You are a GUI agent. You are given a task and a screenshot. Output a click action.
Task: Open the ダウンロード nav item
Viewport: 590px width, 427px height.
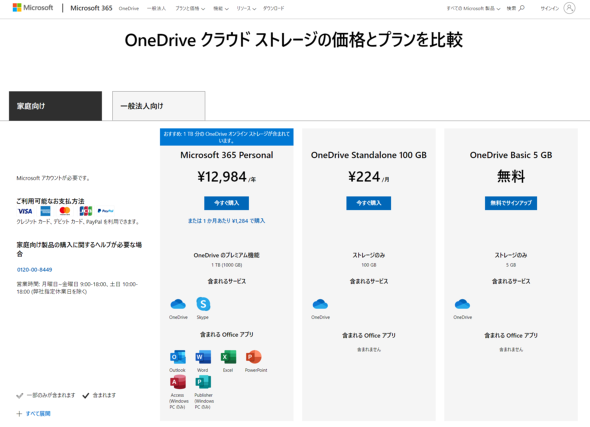274,8
